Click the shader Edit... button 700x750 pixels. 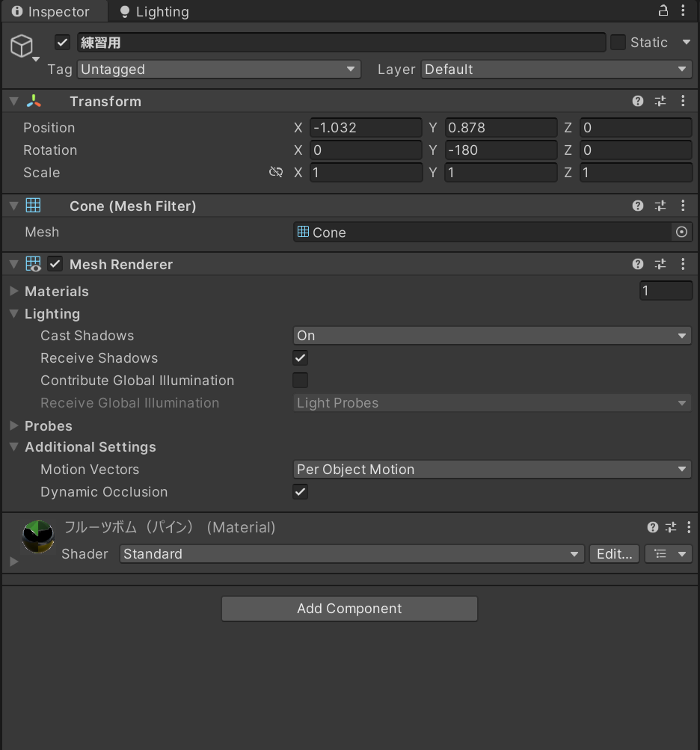tap(615, 554)
